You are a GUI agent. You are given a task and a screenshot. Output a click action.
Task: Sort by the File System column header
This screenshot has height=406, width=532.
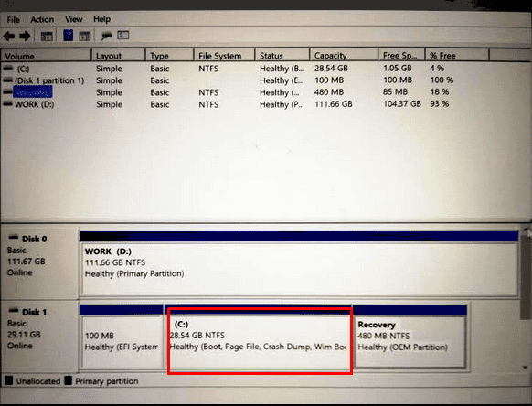[x=224, y=56]
